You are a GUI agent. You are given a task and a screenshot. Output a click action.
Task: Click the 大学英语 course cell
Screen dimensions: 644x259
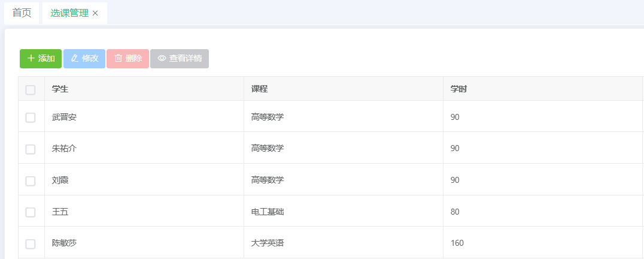[x=268, y=243]
